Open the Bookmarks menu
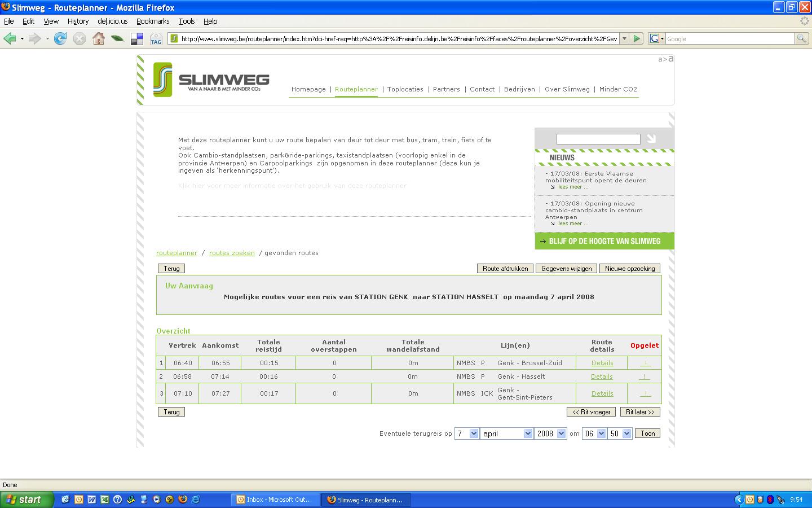This screenshot has width=812, height=508. (x=153, y=21)
